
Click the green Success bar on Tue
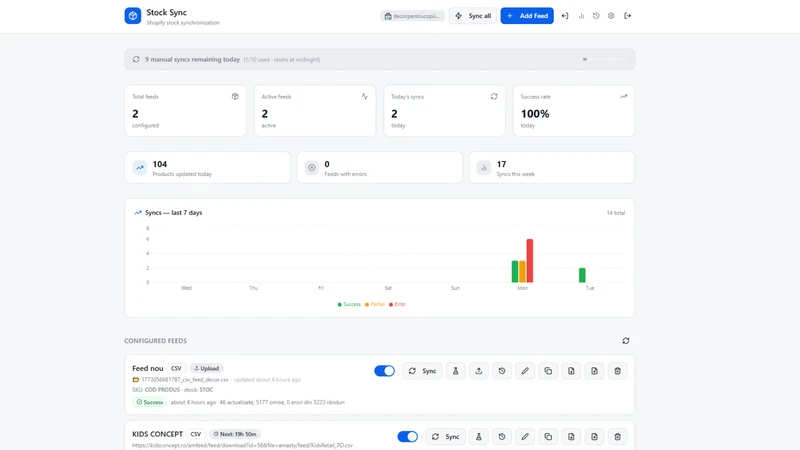click(582, 275)
